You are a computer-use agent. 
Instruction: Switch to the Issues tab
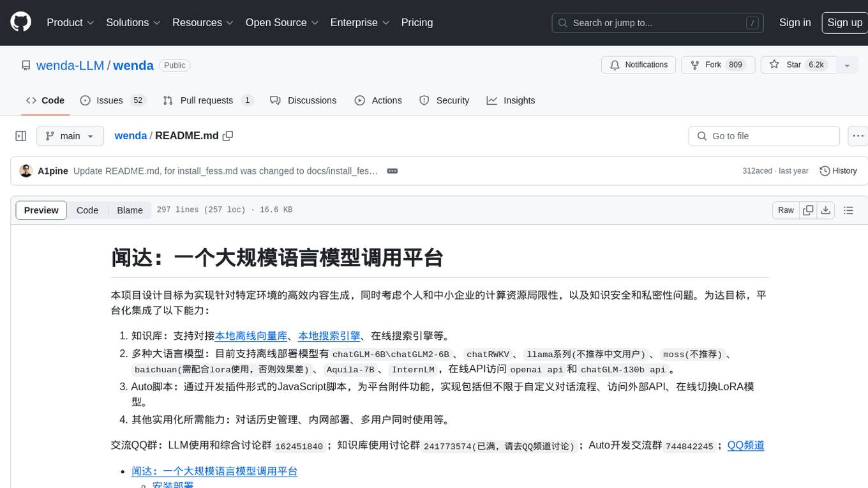[x=113, y=100]
